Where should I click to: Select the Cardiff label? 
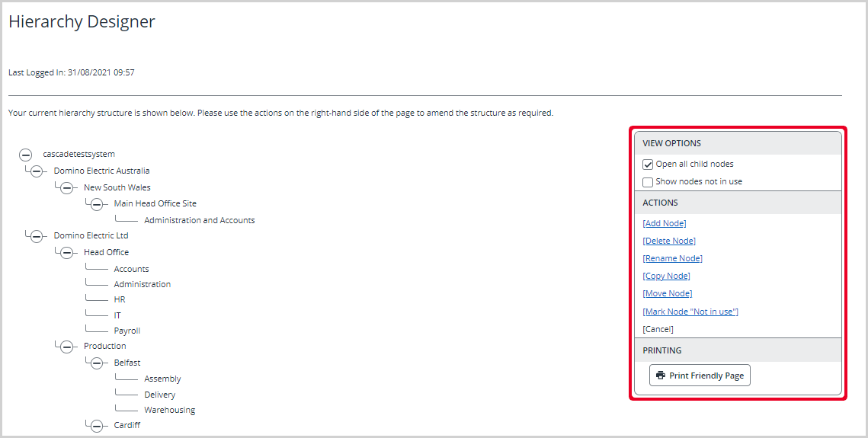(127, 425)
